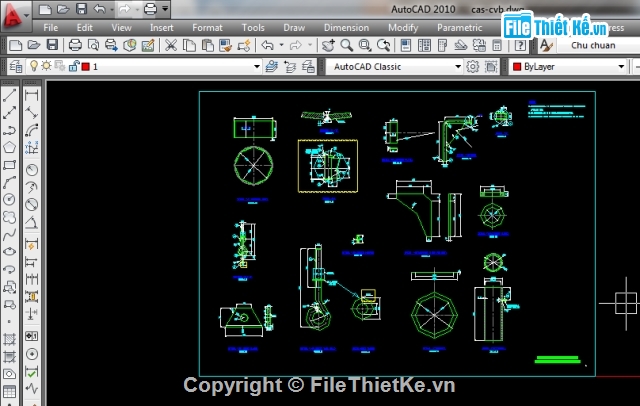Select the Circle tool in Draw toolbar
The height and width of the screenshot is (406, 640).
pos(9,200)
